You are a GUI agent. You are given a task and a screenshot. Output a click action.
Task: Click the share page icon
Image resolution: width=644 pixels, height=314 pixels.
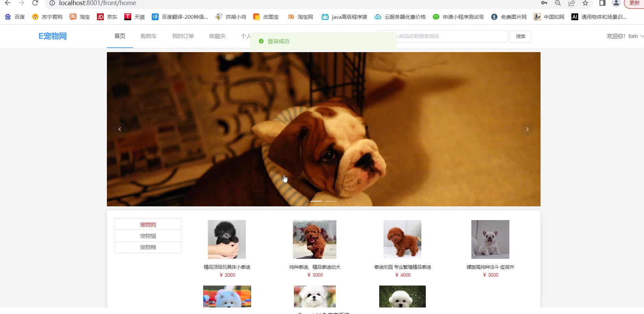(x=571, y=3)
